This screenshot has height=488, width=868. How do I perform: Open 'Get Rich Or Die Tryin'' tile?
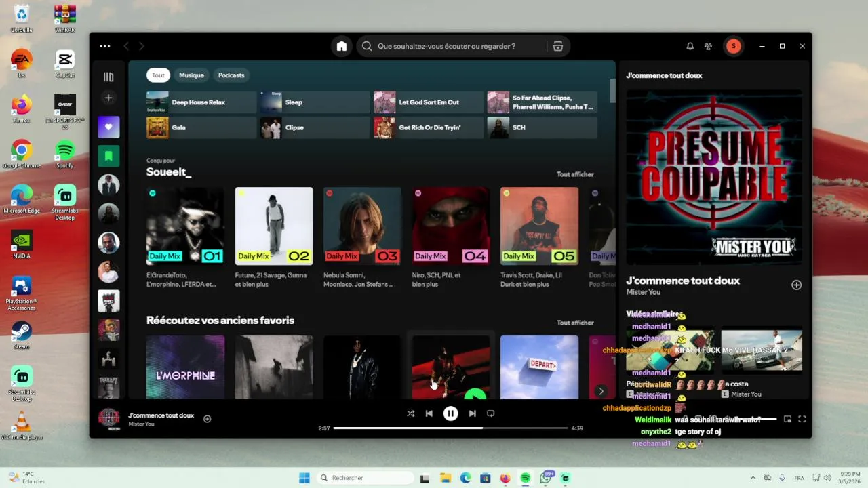coord(429,127)
